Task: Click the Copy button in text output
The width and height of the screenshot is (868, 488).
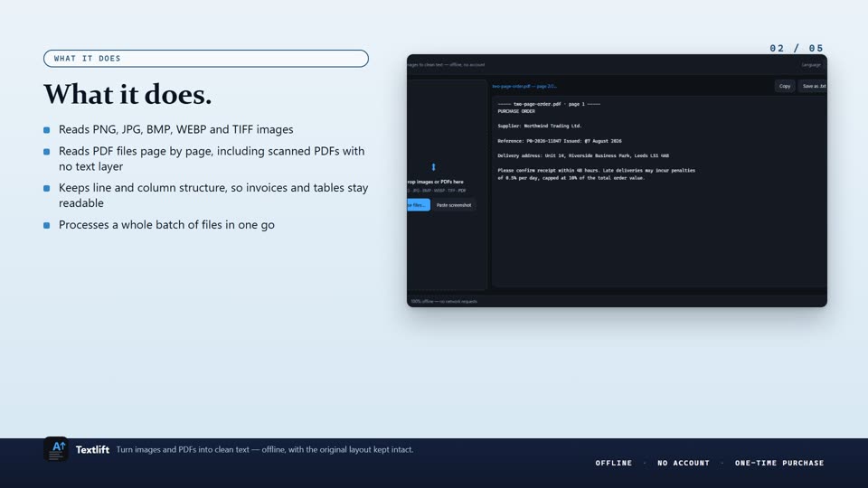Action: tap(785, 86)
